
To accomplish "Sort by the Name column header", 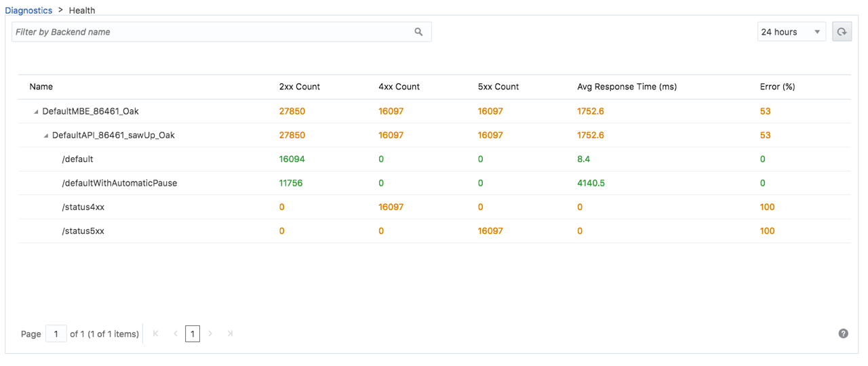I will 41,87.
